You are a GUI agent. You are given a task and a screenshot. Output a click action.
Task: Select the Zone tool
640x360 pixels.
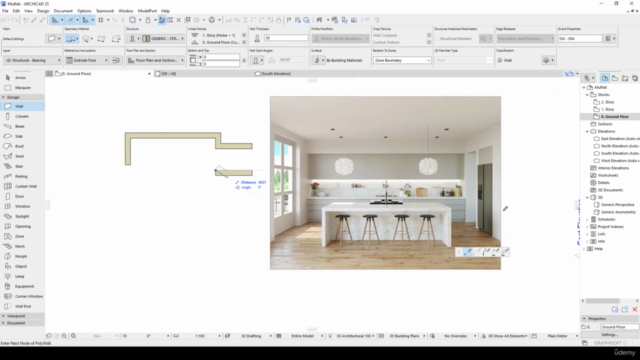(20, 236)
